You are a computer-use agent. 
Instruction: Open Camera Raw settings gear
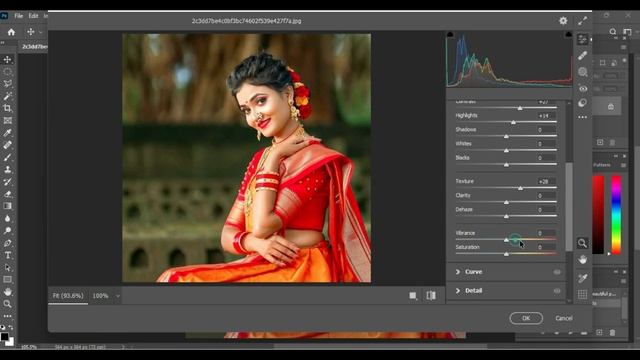click(x=563, y=21)
